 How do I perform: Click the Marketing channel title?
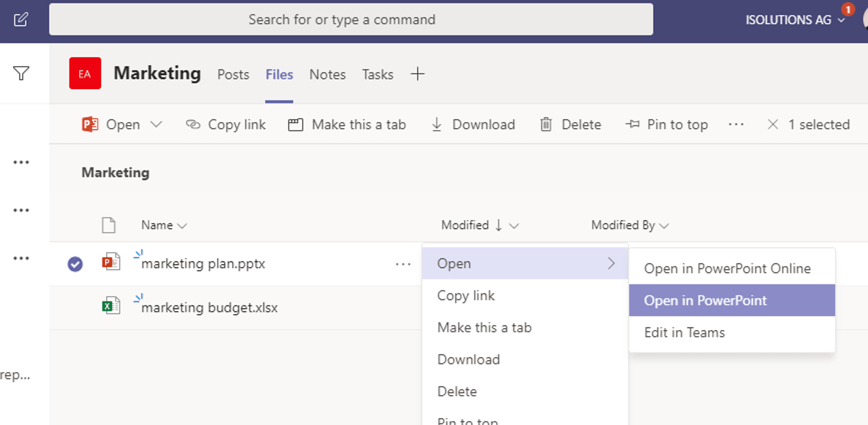point(157,73)
